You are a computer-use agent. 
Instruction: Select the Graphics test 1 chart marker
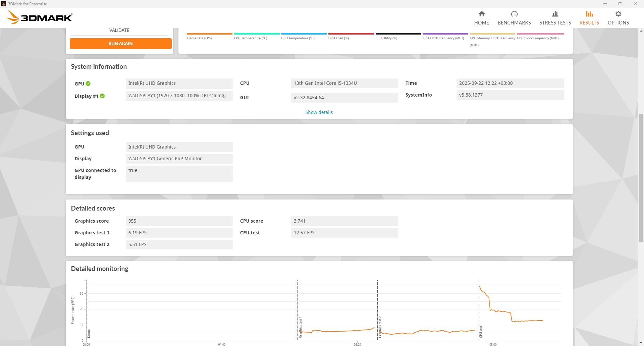point(301,327)
